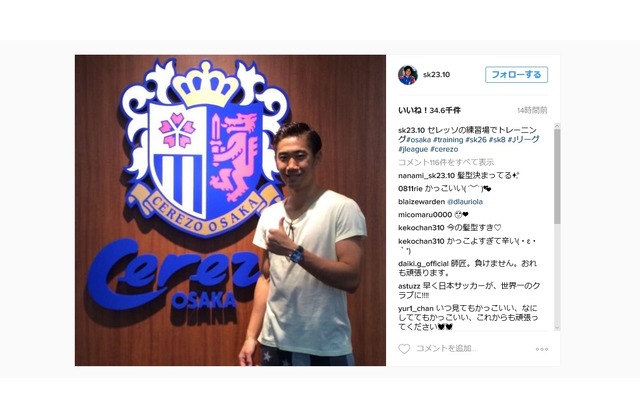
Task: Tap the heart like icon
Action: tap(404, 349)
